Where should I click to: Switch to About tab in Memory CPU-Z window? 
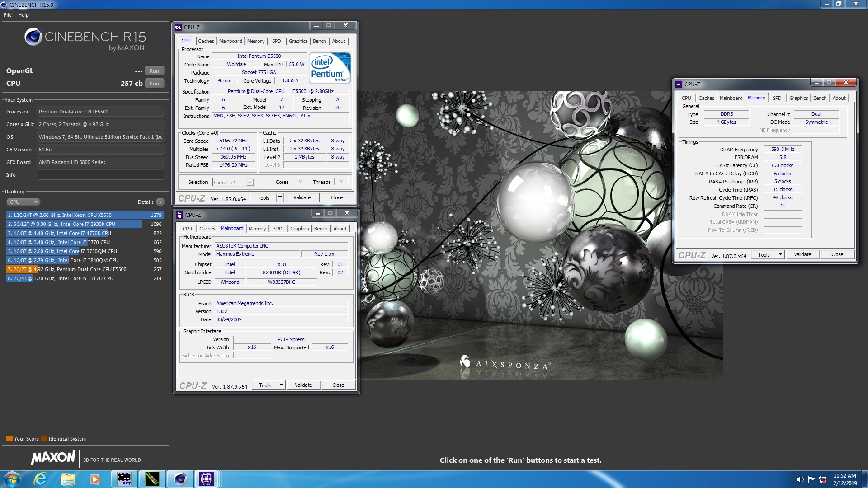tap(839, 98)
